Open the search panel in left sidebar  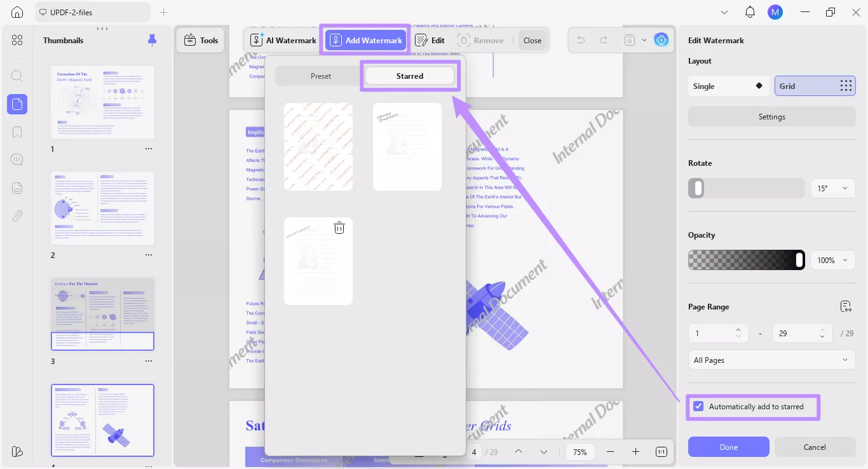17,76
